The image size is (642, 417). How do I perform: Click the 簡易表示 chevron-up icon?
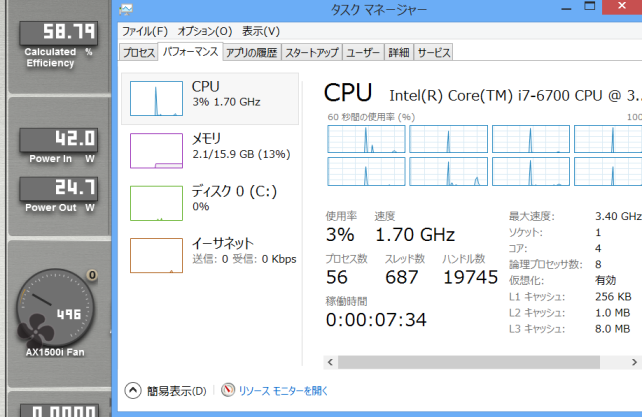tap(132, 390)
